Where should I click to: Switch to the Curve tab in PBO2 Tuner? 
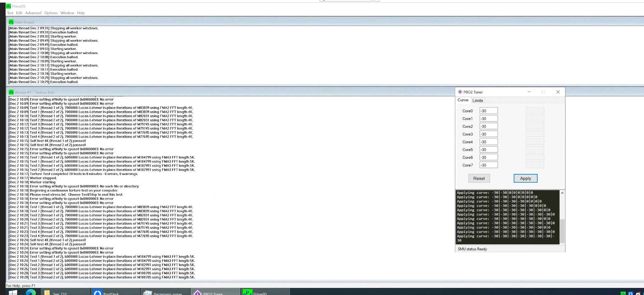click(463, 100)
